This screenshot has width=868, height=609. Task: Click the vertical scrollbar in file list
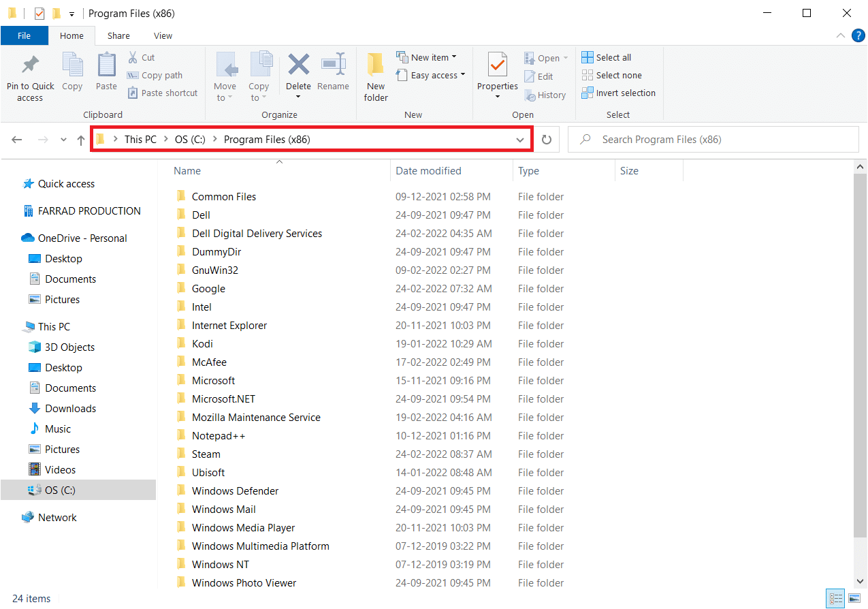coord(861,354)
